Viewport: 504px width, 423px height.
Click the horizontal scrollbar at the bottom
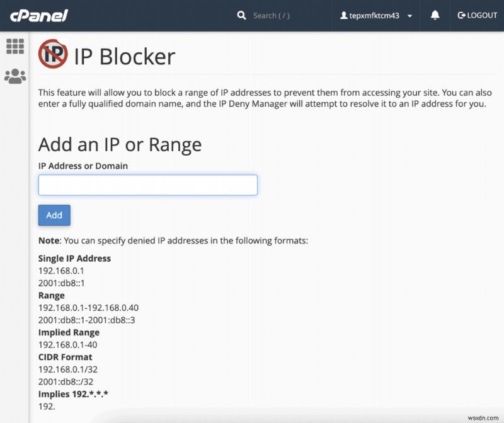click(x=252, y=418)
